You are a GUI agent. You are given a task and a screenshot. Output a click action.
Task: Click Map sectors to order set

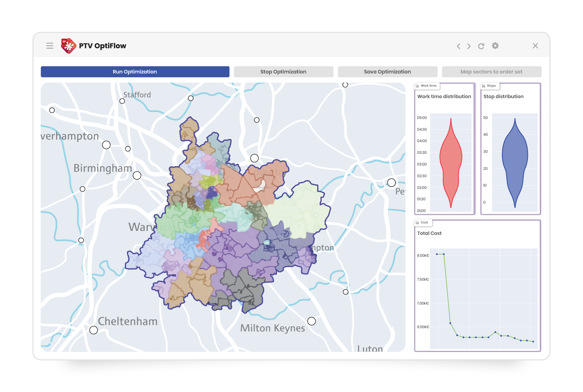[491, 72]
